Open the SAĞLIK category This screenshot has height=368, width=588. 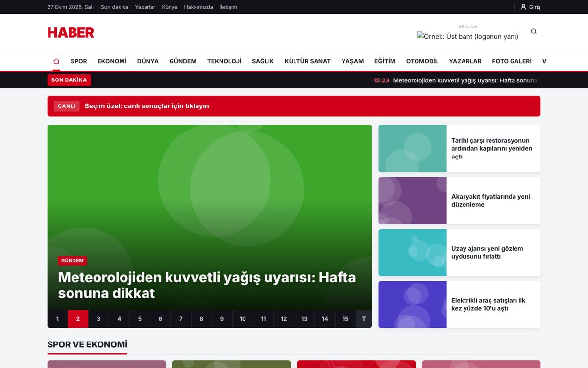pos(263,61)
